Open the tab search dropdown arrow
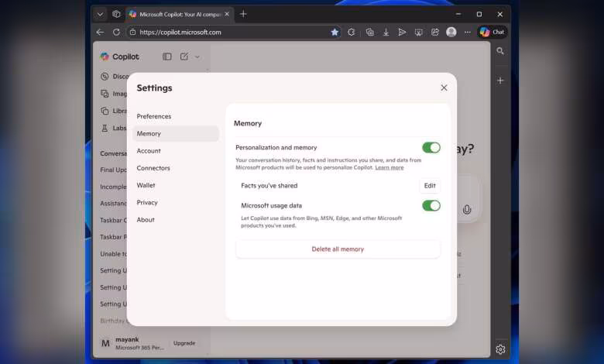Viewport: 604px width, 364px height. click(x=100, y=14)
